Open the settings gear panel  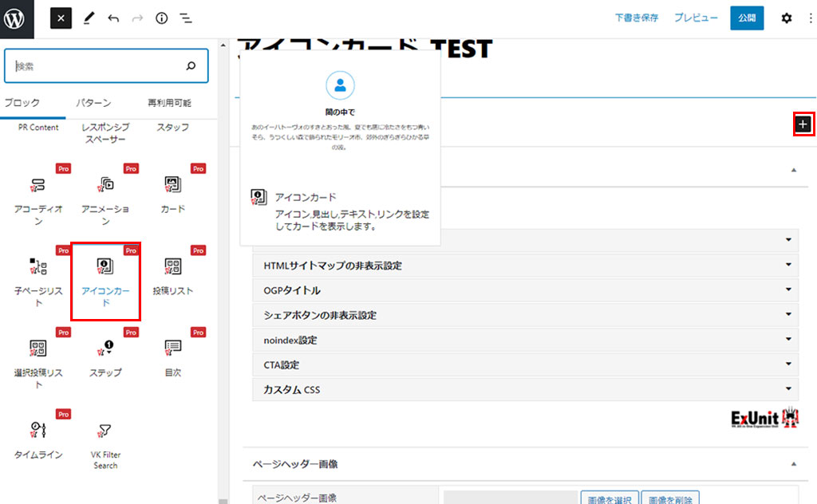786,18
